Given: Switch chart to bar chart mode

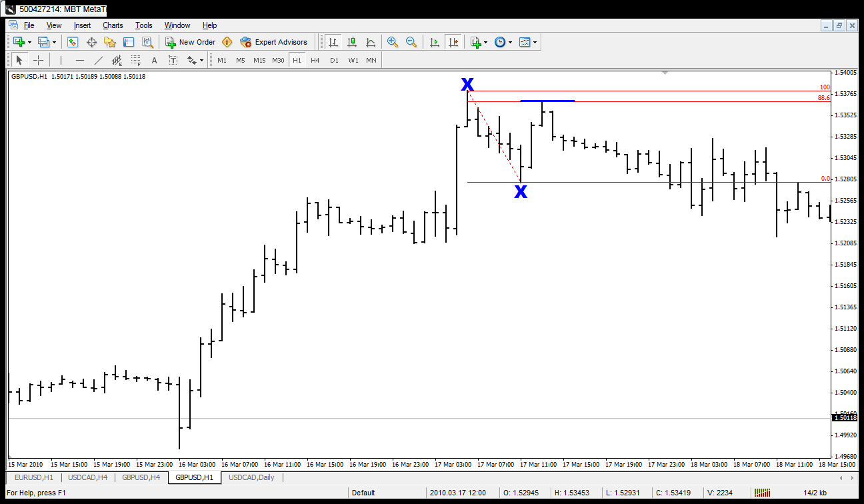Looking at the screenshot, I should [333, 42].
